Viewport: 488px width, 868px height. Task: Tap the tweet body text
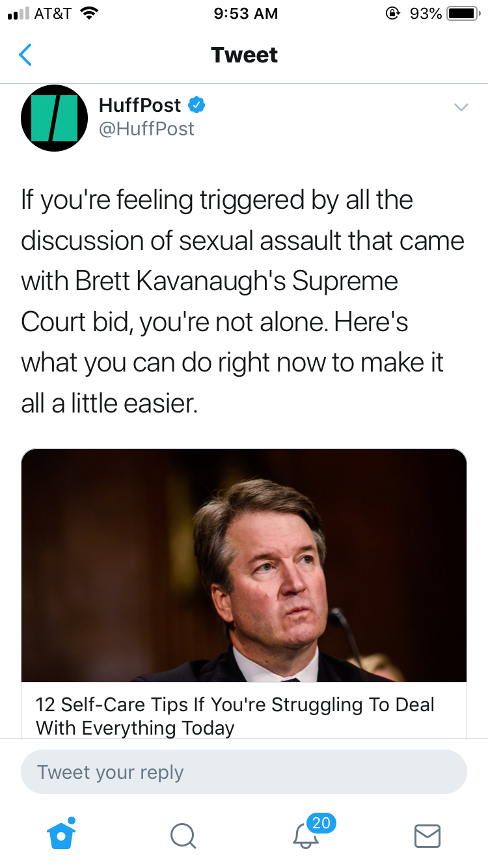(x=241, y=302)
